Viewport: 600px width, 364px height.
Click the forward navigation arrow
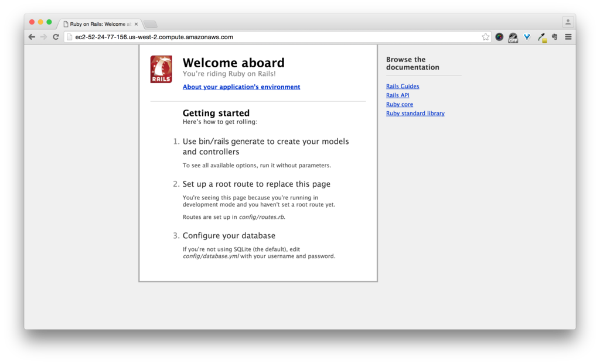point(43,36)
